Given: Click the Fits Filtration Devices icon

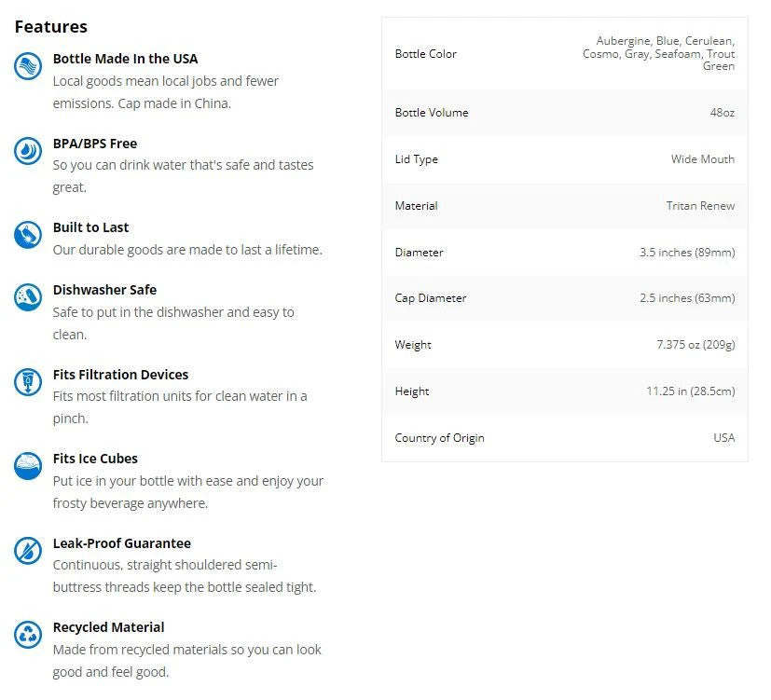Looking at the screenshot, I should (28, 381).
